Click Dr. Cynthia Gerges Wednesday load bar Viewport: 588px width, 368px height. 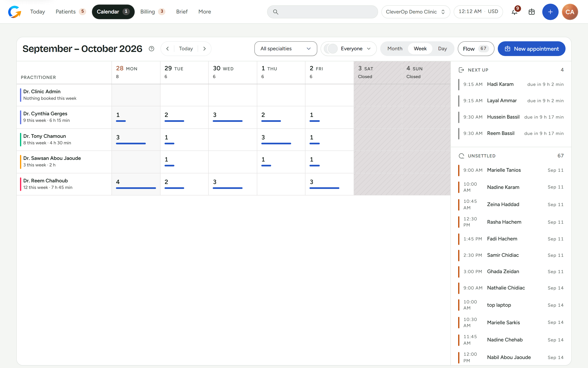(227, 121)
